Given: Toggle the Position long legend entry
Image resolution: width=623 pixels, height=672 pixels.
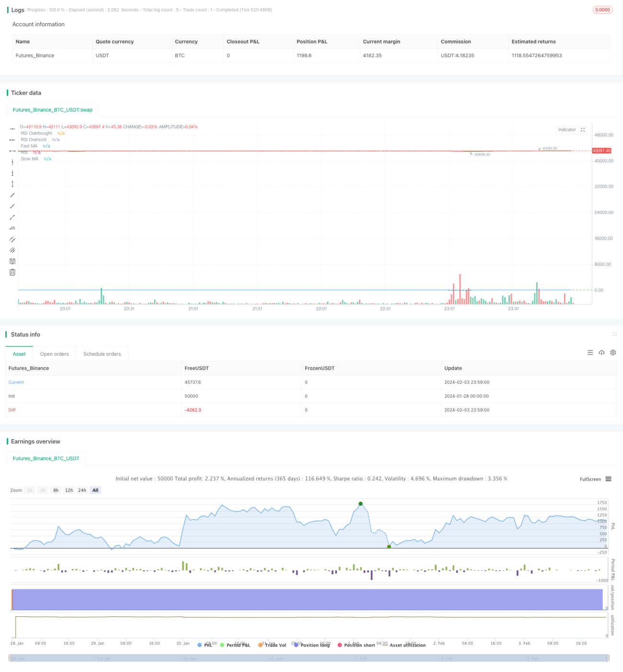Looking at the screenshot, I should [312, 645].
